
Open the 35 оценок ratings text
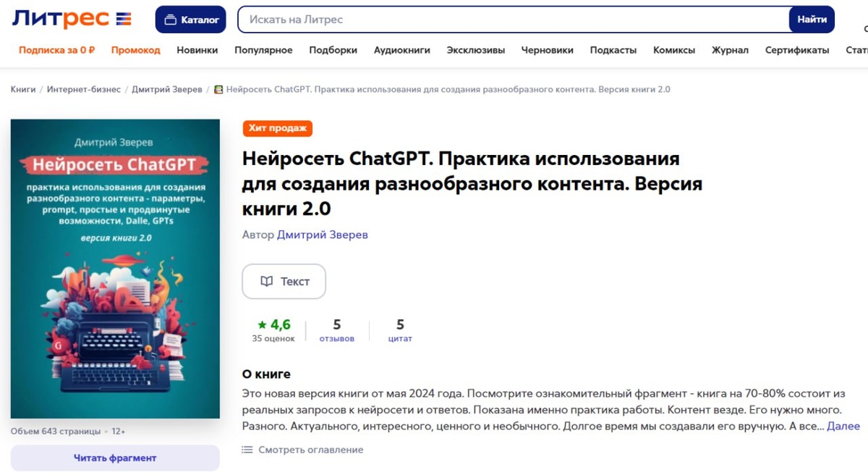pyautogui.click(x=273, y=338)
